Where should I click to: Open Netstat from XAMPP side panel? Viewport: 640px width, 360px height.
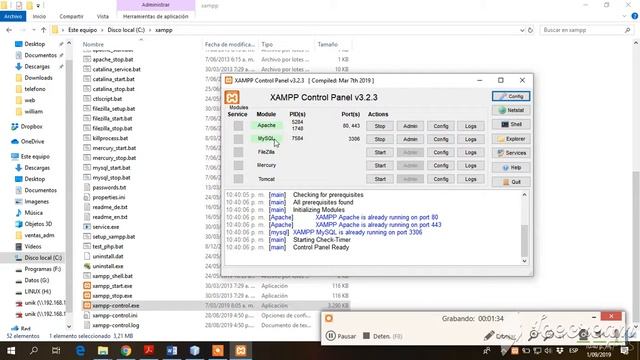tap(511, 110)
